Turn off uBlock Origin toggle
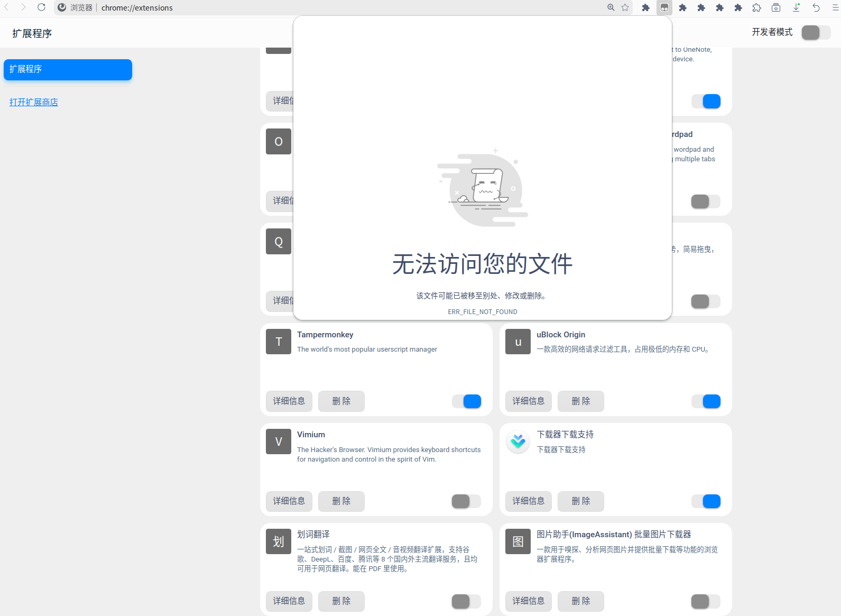The width and height of the screenshot is (841, 616). pyautogui.click(x=706, y=401)
